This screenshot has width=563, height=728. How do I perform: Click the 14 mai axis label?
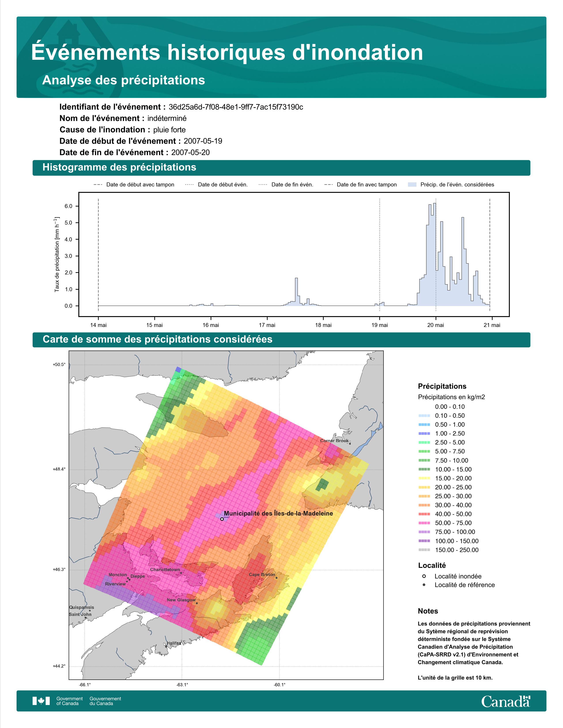(x=98, y=325)
